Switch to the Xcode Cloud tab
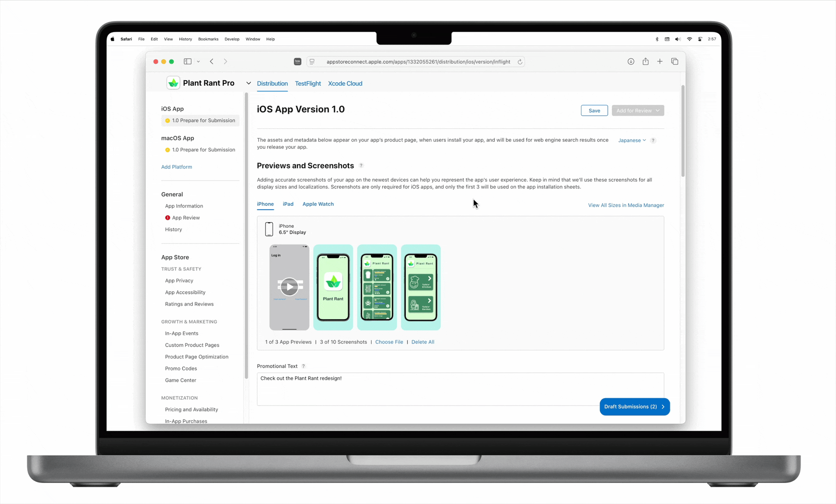Image resolution: width=836 pixels, height=504 pixels. tap(345, 84)
